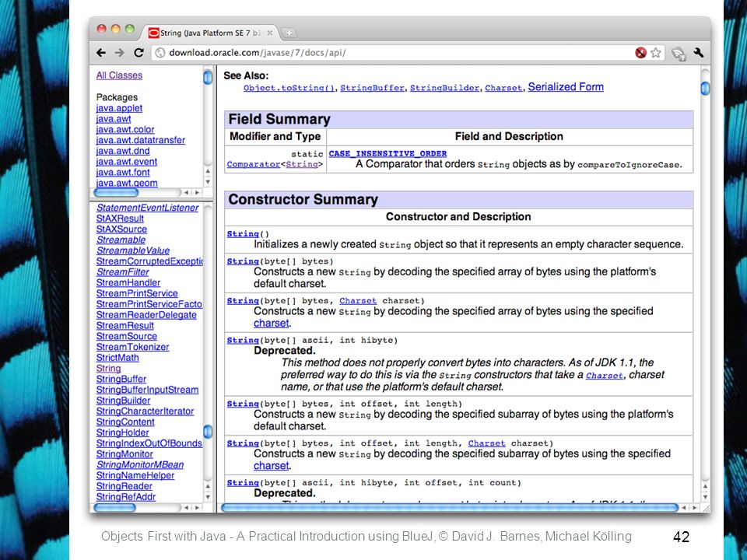Open the CASE_INSENSITIVE_ORDER field link
Screen dimensions: 747x560
[x=388, y=153]
